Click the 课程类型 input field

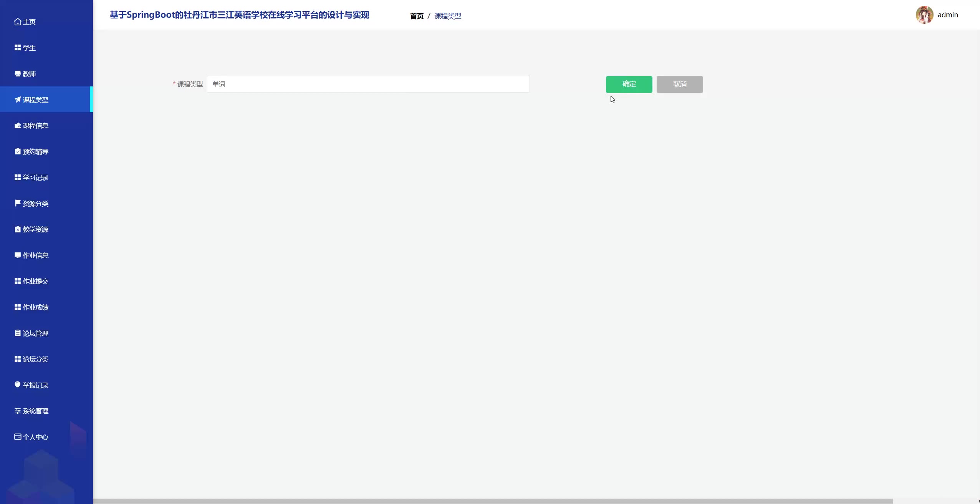point(368,84)
